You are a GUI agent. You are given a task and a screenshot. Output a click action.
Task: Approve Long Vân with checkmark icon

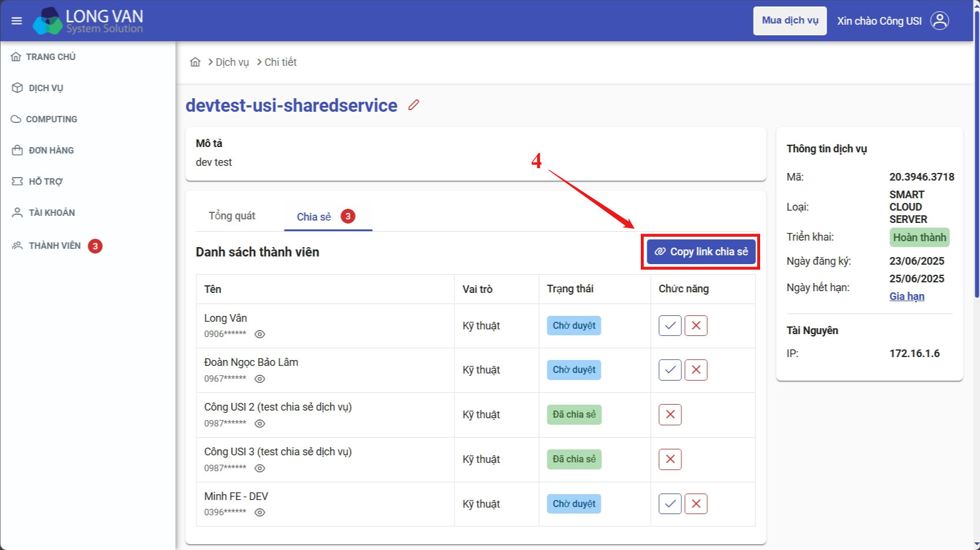point(670,325)
